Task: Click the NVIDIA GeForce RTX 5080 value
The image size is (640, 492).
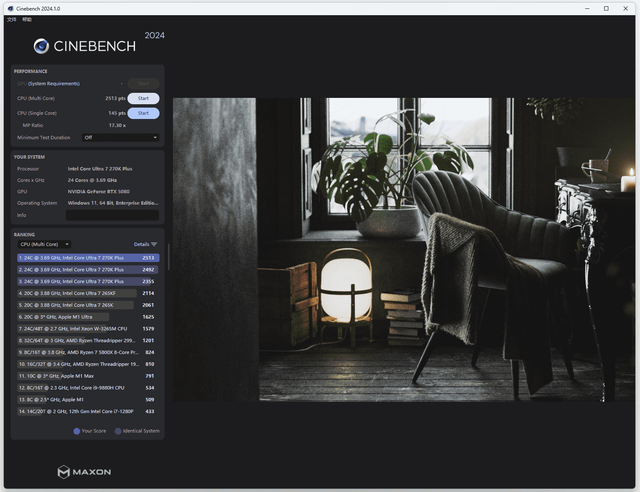Action: 99,192
